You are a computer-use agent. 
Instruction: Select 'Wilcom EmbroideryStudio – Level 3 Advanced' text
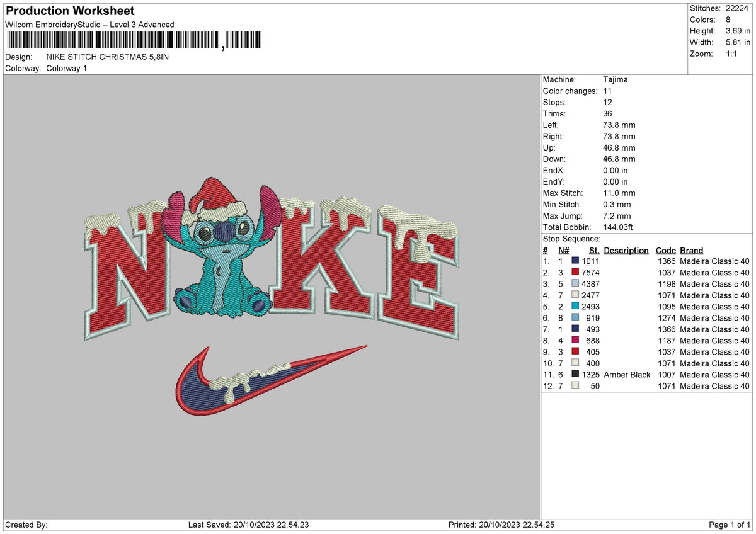[x=89, y=25]
